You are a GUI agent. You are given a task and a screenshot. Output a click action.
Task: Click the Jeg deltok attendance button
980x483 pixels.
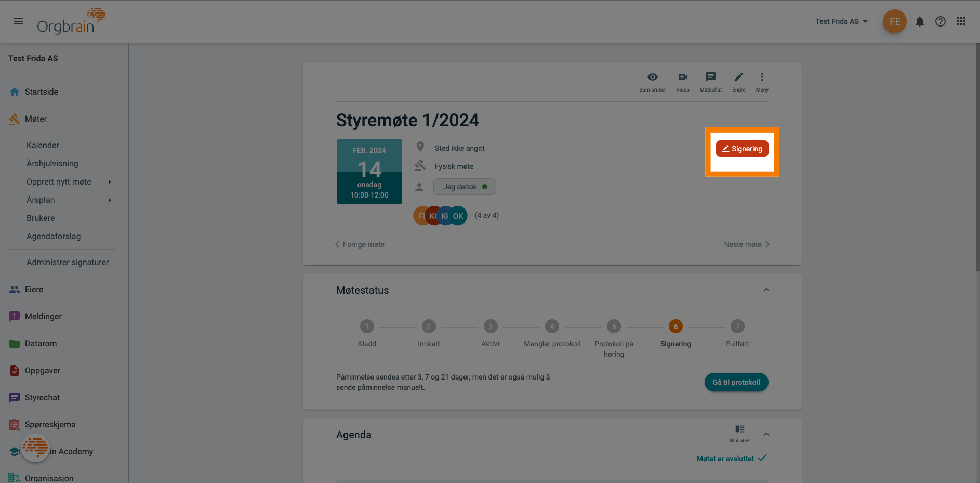click(465, 187)
